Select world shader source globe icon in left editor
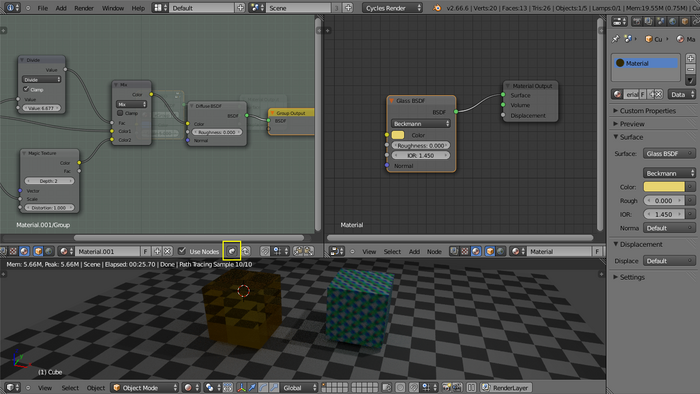This screenshot has height=394, width=700. click(49, 251)
